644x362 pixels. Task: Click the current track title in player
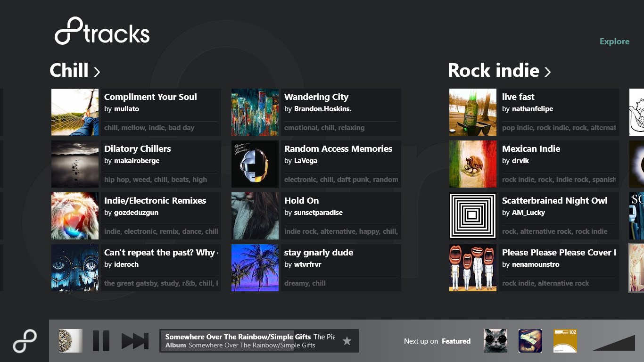click(x=236, y=337)
